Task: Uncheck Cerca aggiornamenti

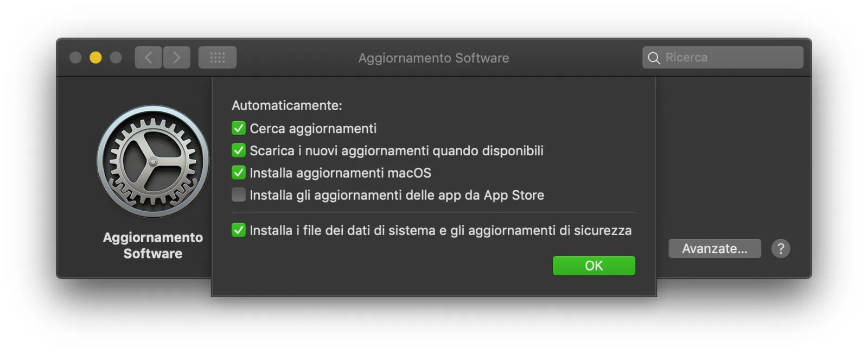Action: click(x=238, y=128)
